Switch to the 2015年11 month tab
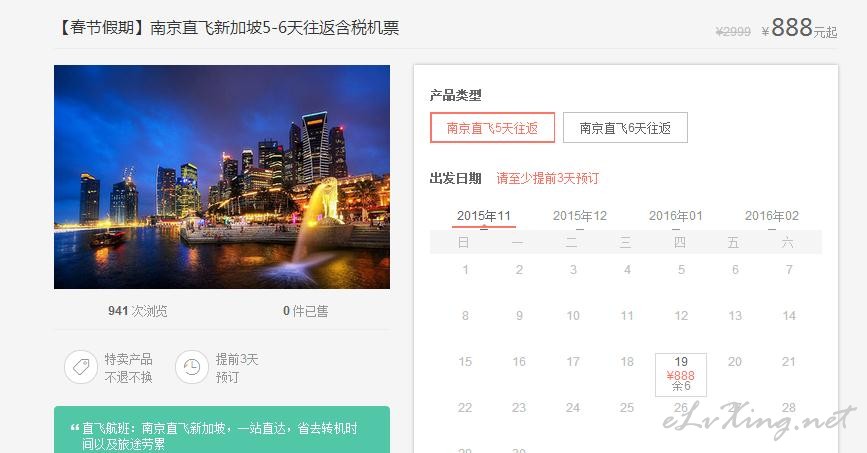867x453 pixels. [484, 216]
